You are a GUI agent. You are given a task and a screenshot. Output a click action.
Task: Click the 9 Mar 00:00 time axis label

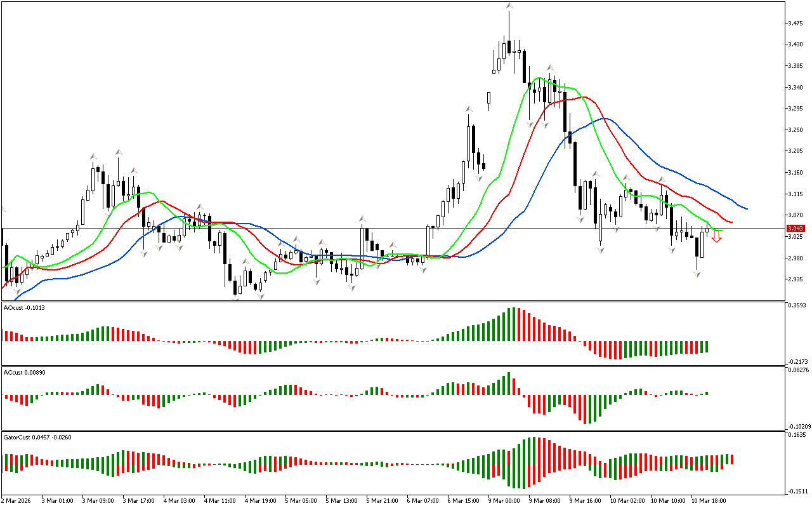504,501
